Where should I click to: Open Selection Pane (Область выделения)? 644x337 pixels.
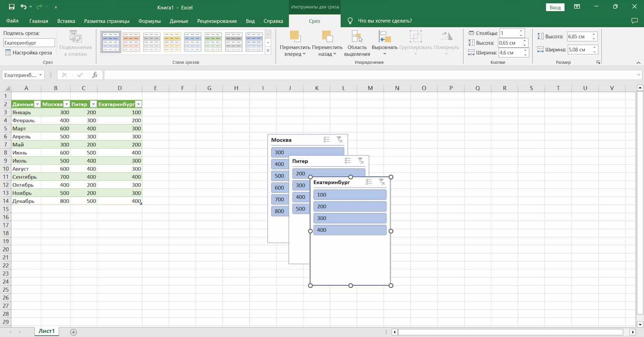coord(357,44)
